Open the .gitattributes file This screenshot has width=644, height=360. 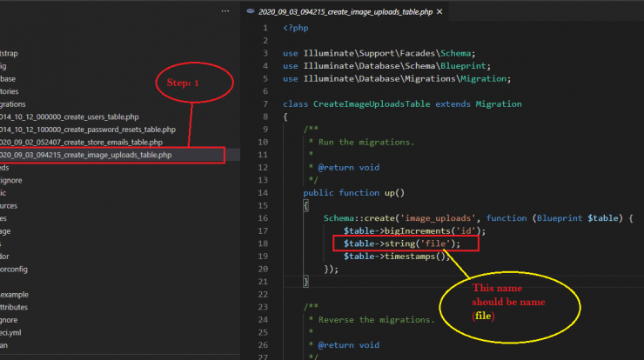click(14, 307)
